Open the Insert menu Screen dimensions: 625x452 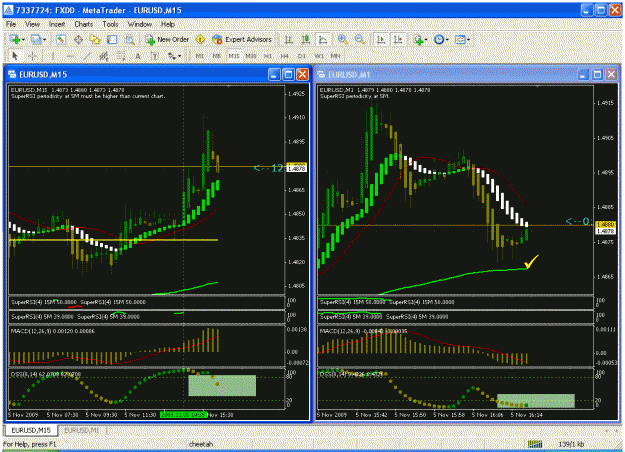[x=57, y=24]
